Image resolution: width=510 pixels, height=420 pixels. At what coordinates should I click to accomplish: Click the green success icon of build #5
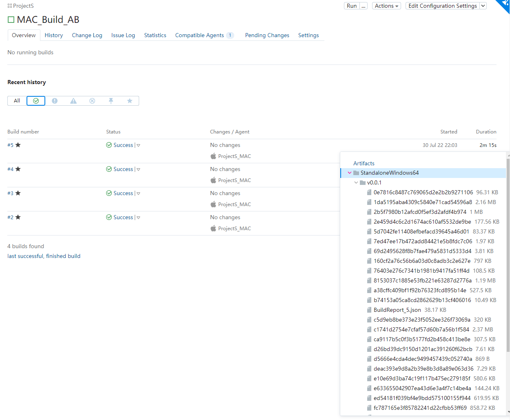point(109,145)
